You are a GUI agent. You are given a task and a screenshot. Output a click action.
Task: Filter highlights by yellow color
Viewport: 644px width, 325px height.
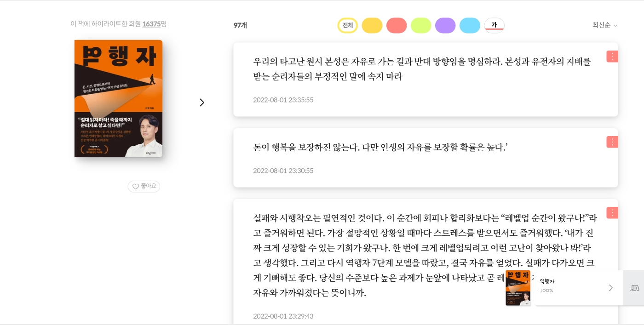pos(372,25)
